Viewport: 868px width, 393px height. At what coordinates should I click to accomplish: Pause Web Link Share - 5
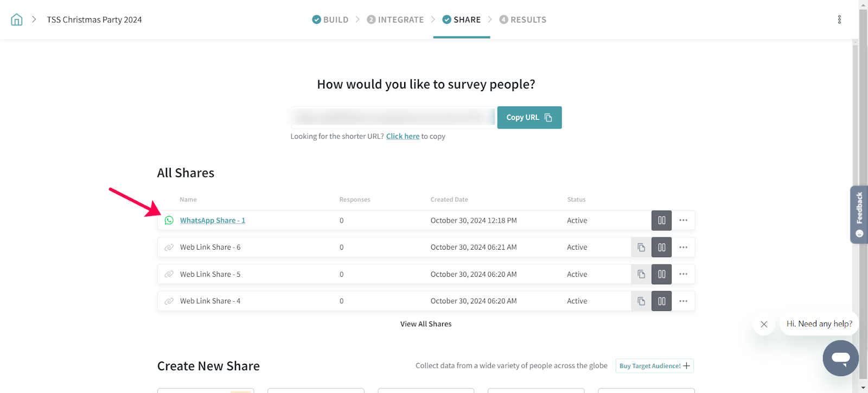[661, 274]
